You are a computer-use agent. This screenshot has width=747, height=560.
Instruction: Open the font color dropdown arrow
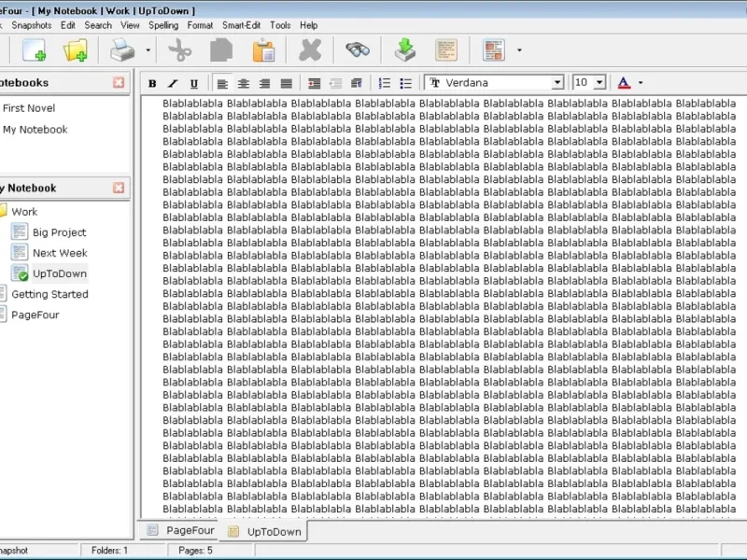click(x=641, y=83)
